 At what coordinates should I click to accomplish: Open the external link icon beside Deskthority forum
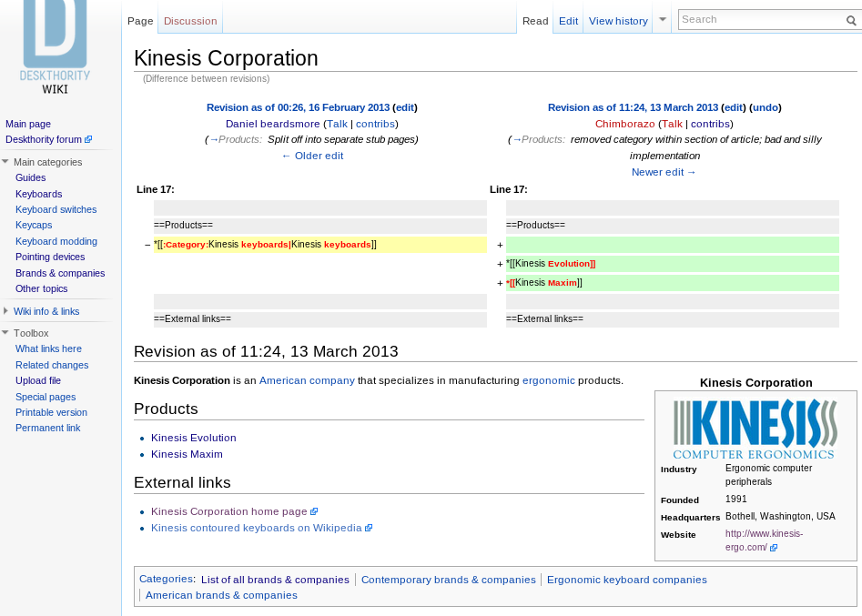pos(87,139)
